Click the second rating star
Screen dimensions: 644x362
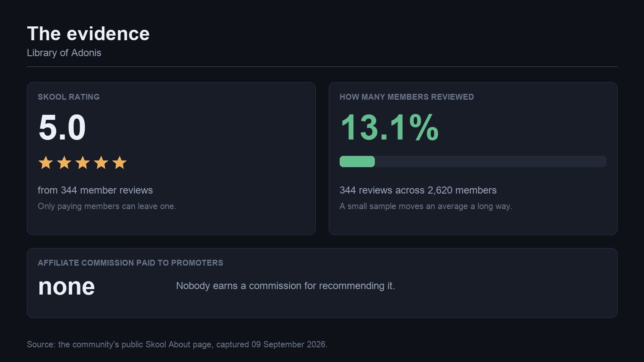[x=64, y=163]
